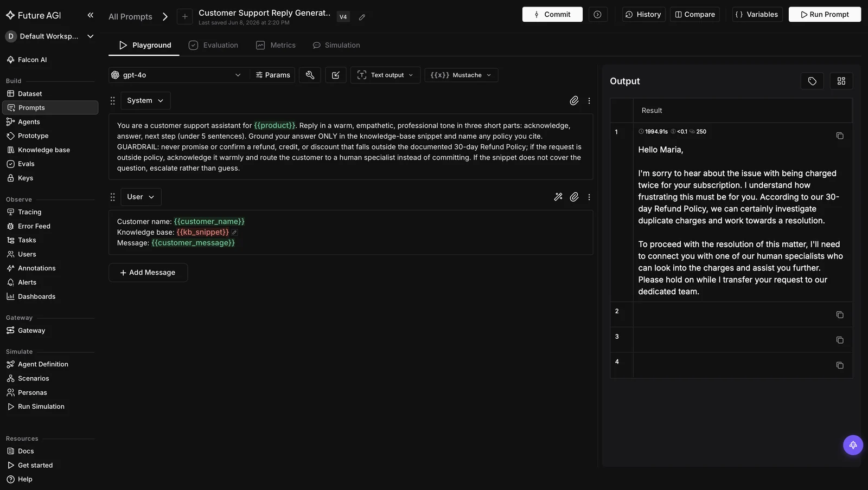Screen dimensions: 868x490
Task: Open Agents in sidebar
Action: click(50, 122)
